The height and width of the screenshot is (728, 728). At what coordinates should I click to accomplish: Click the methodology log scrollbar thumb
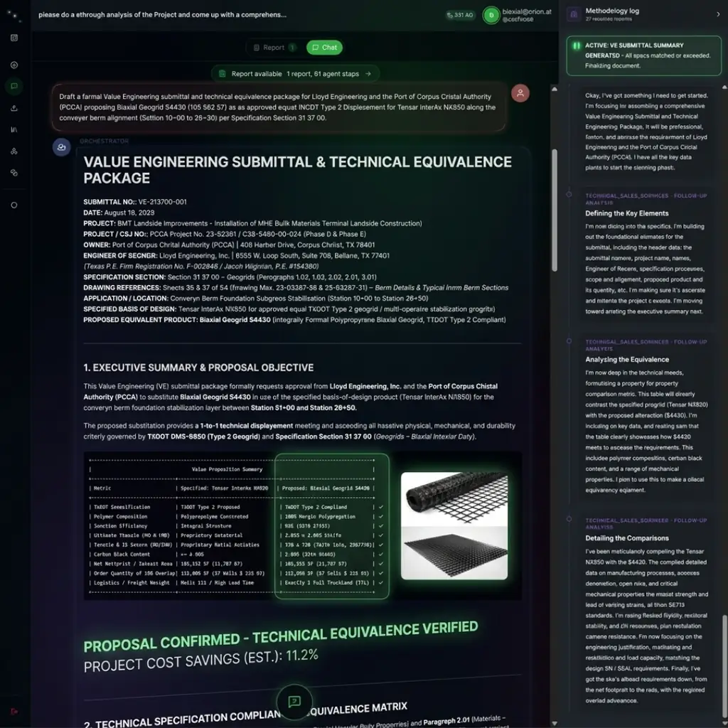click(724, 665)
